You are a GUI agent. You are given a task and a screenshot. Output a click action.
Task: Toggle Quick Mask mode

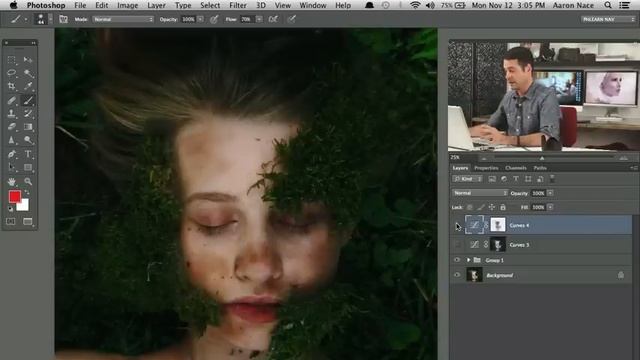(x=11, y=221)
